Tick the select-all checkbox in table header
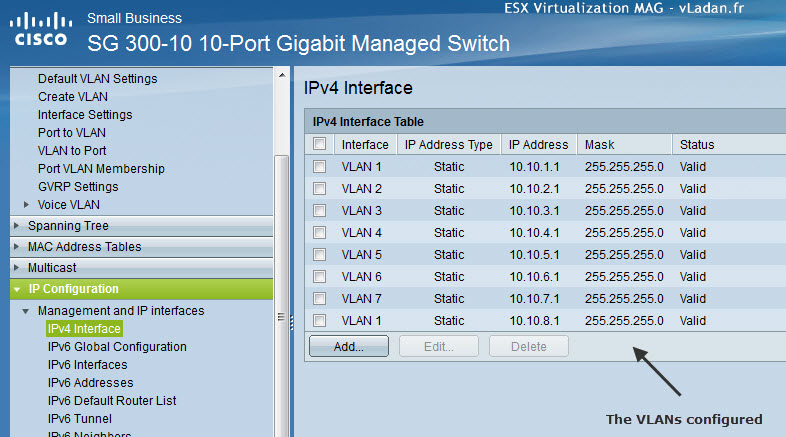The width and height of the screenshot is (786, 437). coord(319,144)
